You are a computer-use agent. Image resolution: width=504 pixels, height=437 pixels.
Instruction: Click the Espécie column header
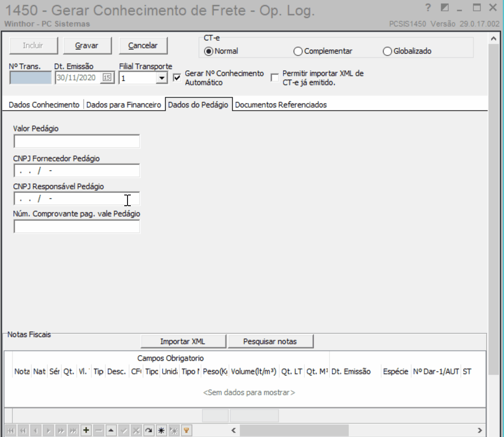[x=396, y=372]
